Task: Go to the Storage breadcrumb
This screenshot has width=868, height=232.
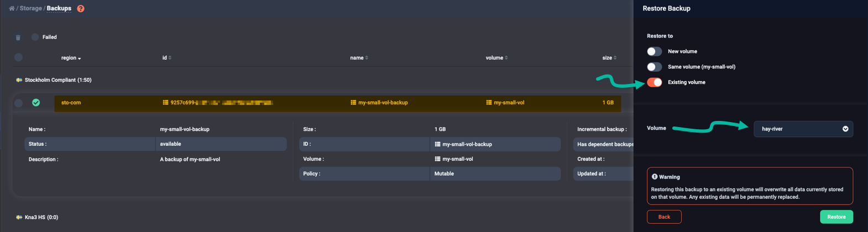Action: pyautogui.click(x=31, y=8)
